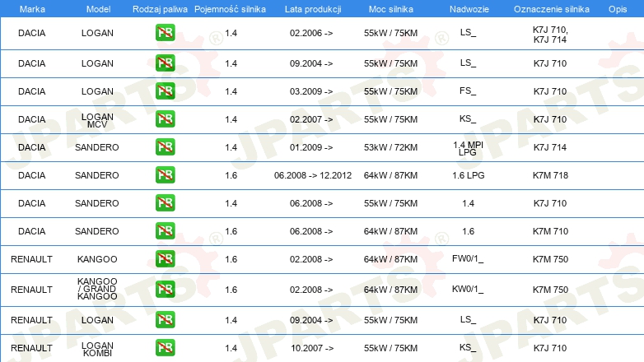Click the fuel icon for Kangoo / Grand Kangoo
Image resolution: width=644 pixels, height=362 pixels.
165,290
